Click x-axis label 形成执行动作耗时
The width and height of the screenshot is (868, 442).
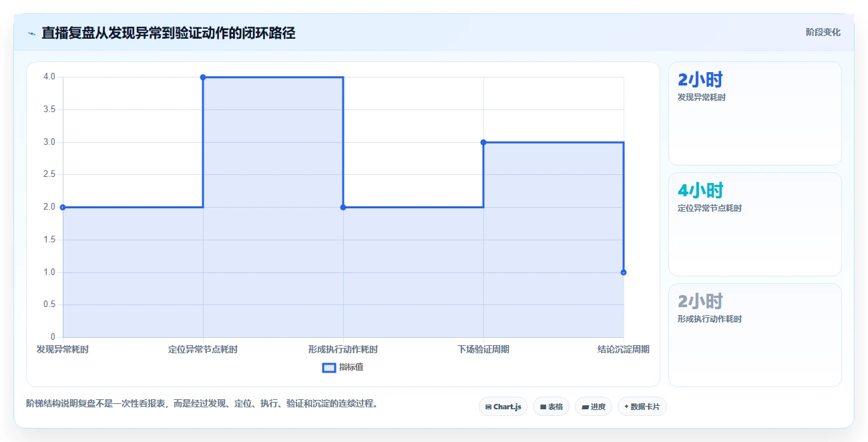coord(343,349)
